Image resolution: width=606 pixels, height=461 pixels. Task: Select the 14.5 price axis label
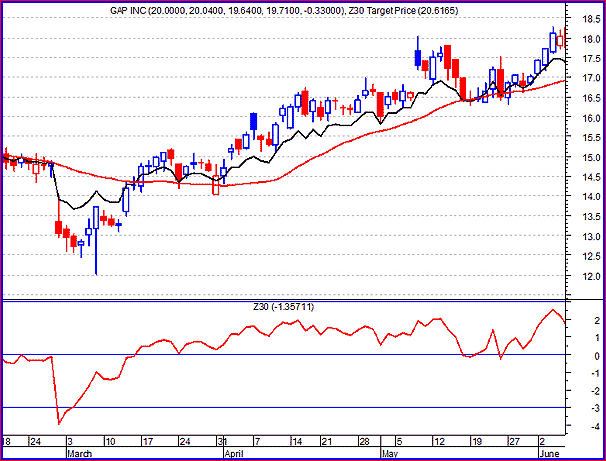point(589,177)
